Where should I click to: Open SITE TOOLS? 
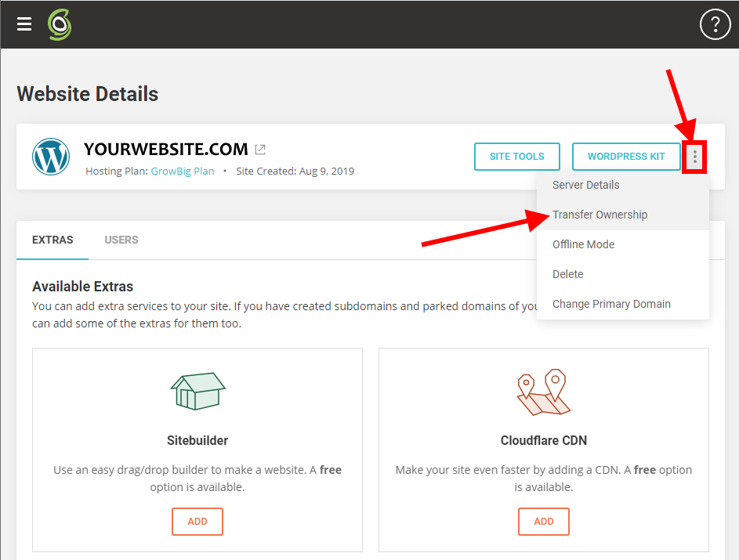516,156
